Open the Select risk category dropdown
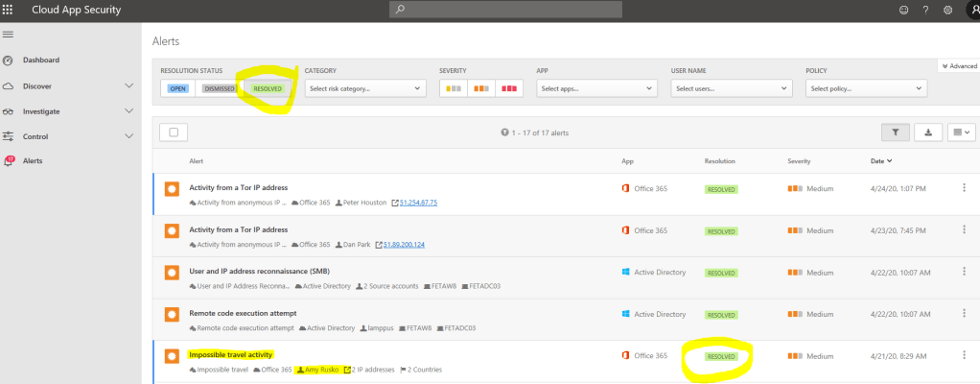Image resolution: width=980 pixels, height=384 pixels. (364, 88)
